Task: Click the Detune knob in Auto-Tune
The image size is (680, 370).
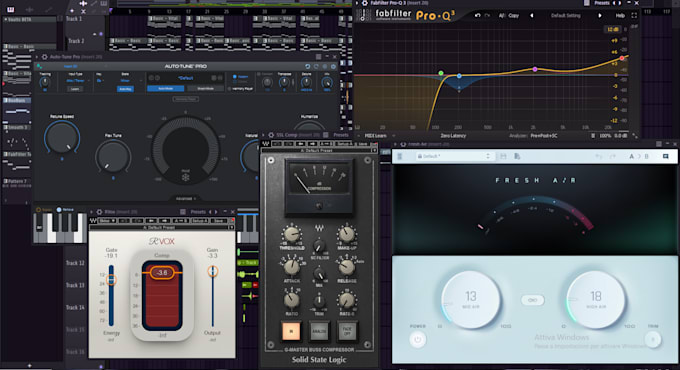Action: pos(306,82)
